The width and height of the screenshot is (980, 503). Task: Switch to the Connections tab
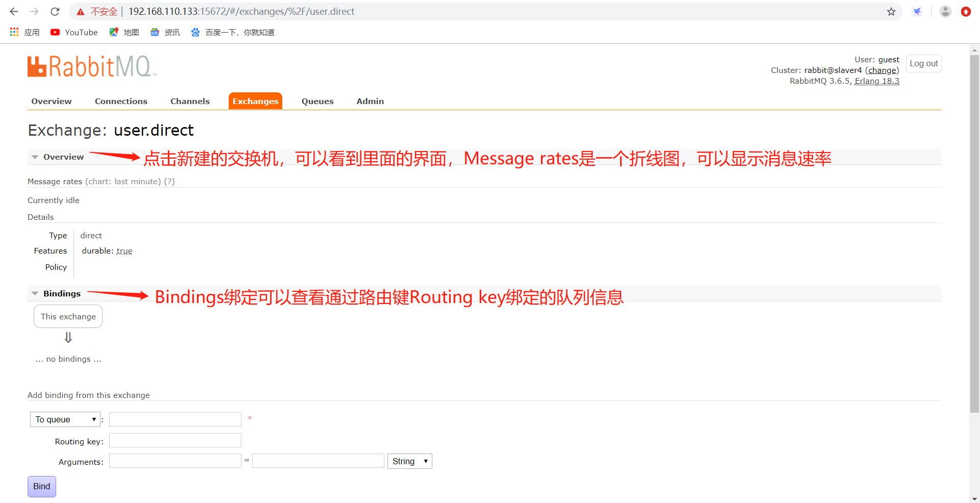[120, 101]
